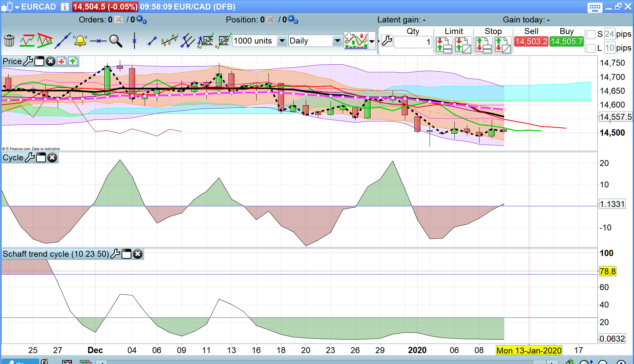The height and width of the screenshot is (364, 634).
Task: Open the on-screen keyboard icon
Action: click(x=595, y=7)
